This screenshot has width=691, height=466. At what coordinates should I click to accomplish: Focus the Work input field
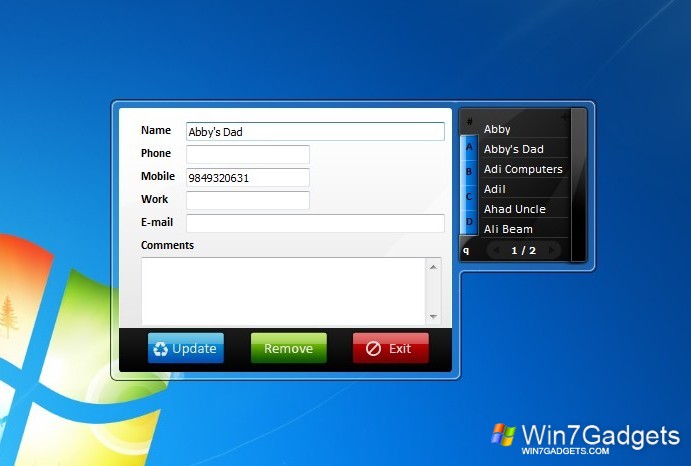[248, 200]
